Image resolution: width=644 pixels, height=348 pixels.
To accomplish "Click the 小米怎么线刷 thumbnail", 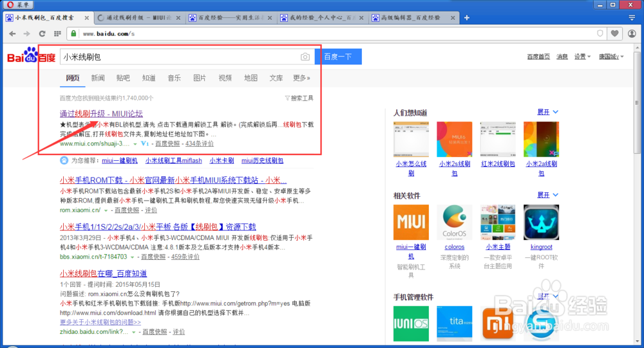I will click(x=411, y=139).
